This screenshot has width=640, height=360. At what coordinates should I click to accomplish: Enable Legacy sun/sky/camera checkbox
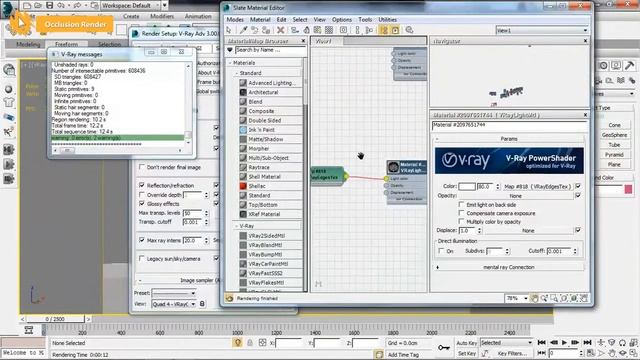(x=142, y=259)
